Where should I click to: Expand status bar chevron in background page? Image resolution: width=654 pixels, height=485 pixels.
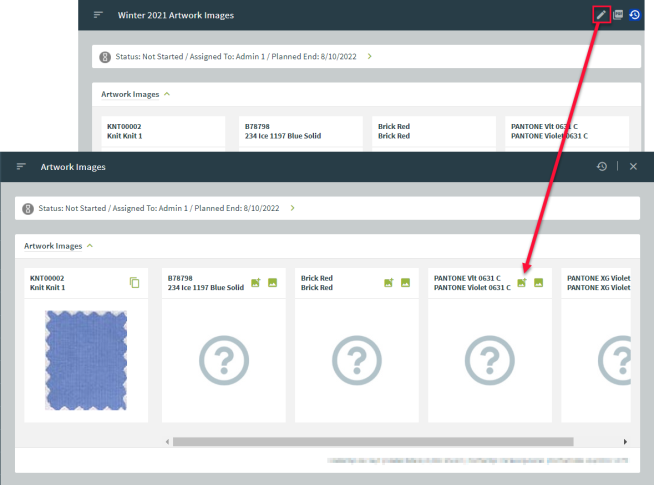370,56
